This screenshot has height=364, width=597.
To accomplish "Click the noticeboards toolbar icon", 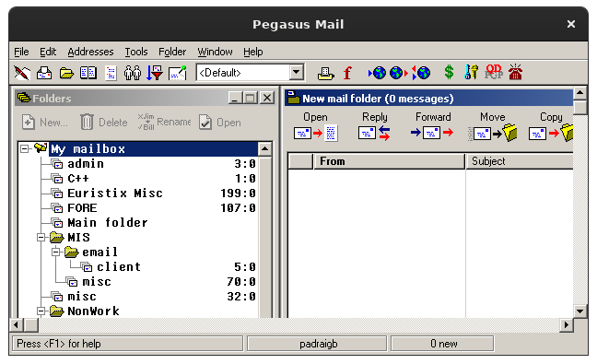I will point(178,73).
